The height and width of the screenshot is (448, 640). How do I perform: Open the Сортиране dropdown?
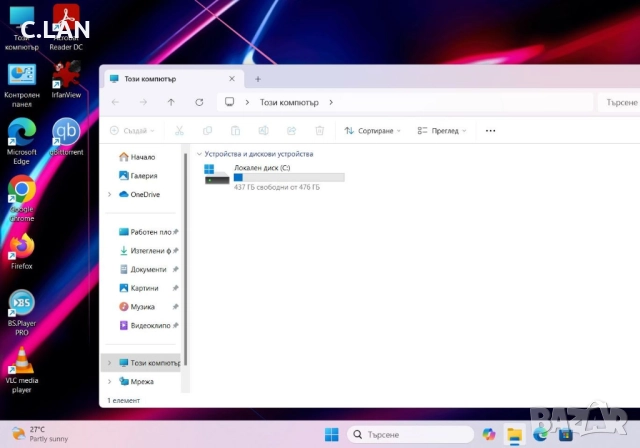(372, 131)
